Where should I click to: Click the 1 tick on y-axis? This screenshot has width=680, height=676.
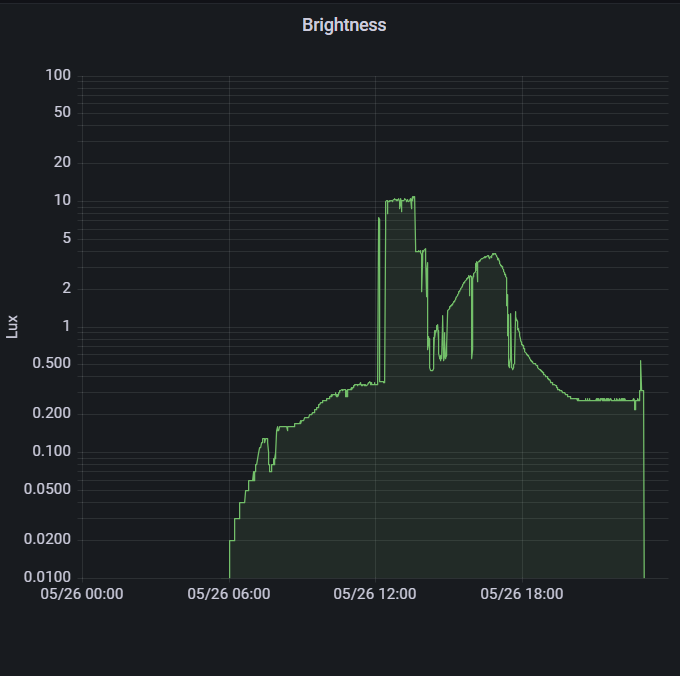(66, 326)
